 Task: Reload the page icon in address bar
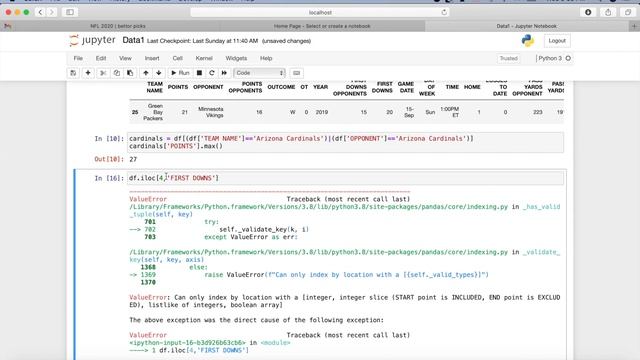pos(444,13)
